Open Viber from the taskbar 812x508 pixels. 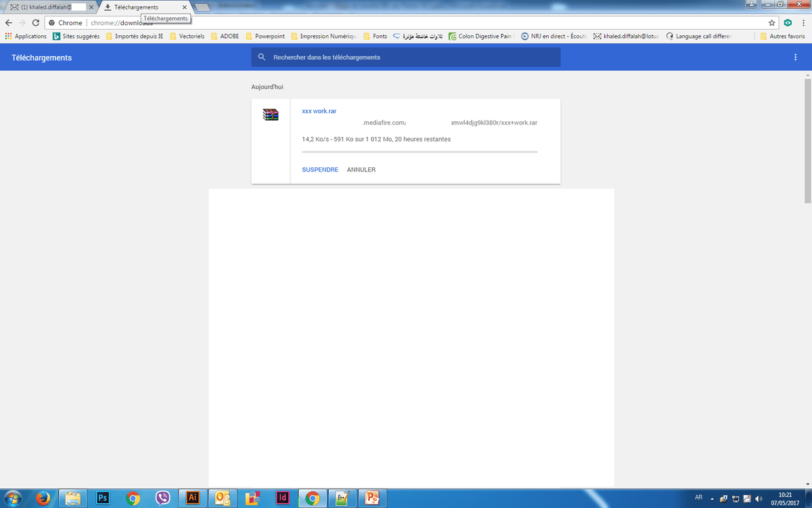tap(162, 498)
